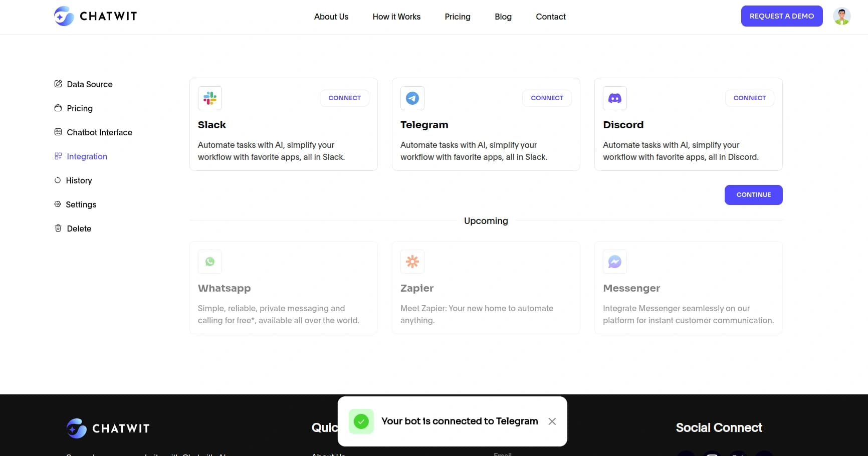Click the Chatwit footer logo

point(108,428)
